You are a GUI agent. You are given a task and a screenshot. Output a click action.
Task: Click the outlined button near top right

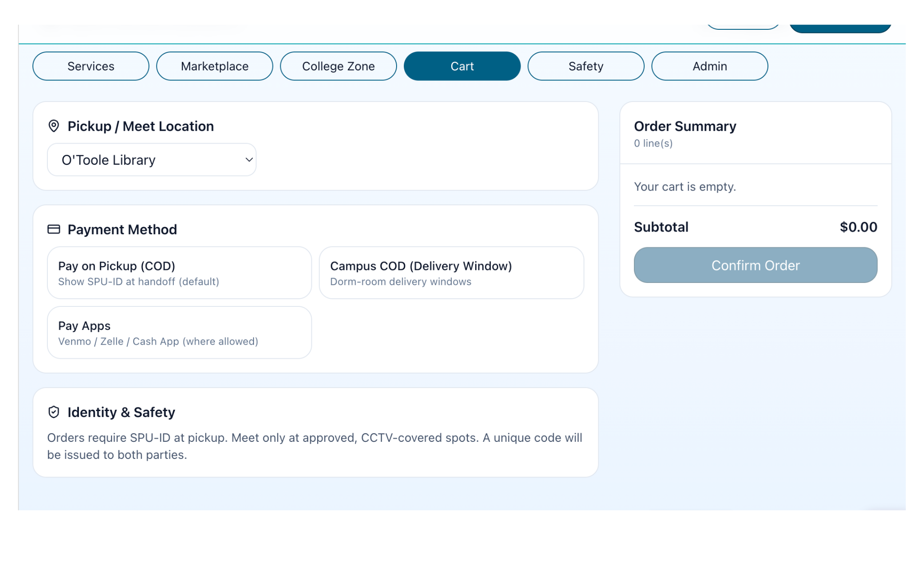pyautogui.click(x=743, y=26)
